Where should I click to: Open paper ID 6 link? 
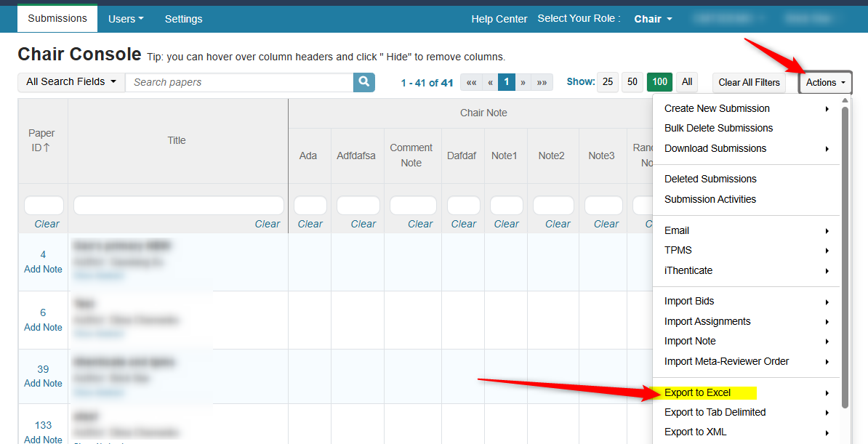point(43,312)
